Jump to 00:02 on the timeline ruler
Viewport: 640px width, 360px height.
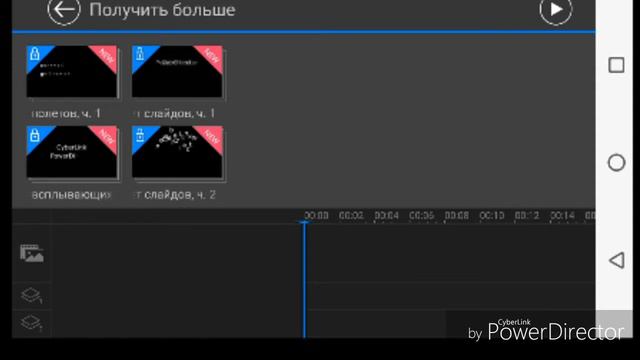(351, 215)
